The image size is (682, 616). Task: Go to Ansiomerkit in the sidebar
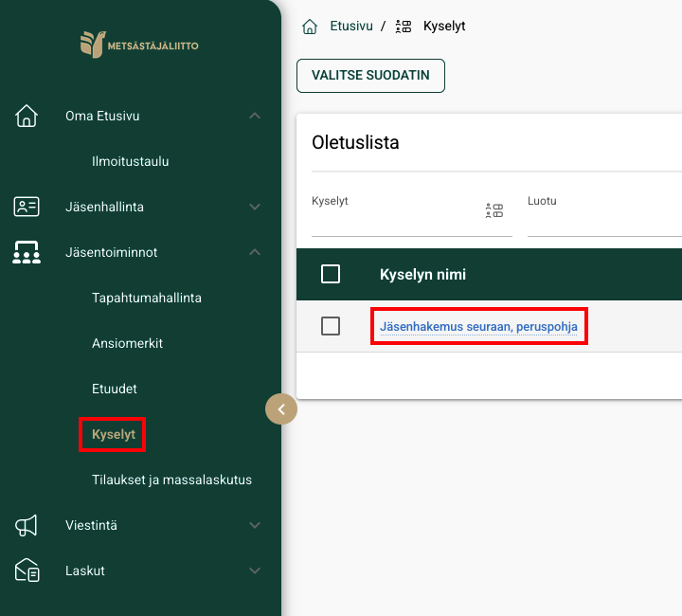(128, 343)
